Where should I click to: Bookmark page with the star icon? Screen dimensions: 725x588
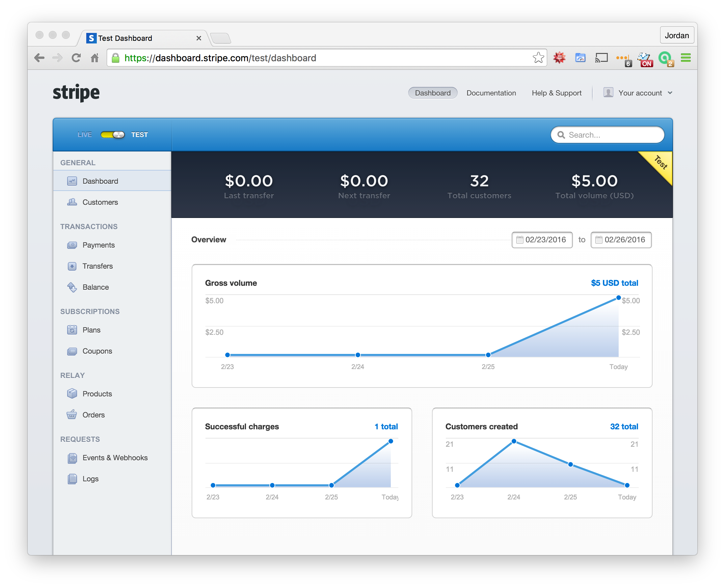click(x=538, y=58)
